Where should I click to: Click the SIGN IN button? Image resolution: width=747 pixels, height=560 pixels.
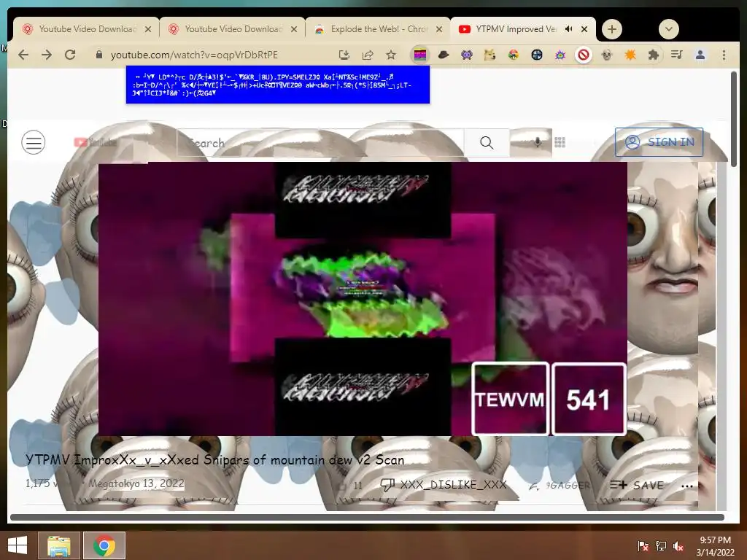tap(659, 142)
